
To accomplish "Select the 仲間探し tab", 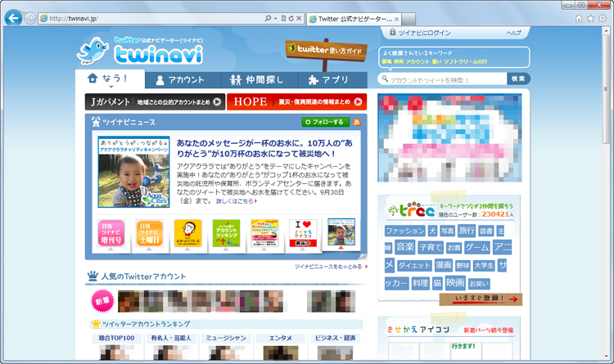I will tap(260, 80).
